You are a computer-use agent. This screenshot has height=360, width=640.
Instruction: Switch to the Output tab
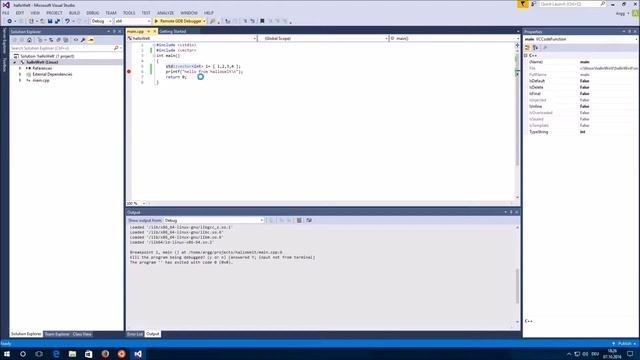pyautogui.click(x=153, y=334)
